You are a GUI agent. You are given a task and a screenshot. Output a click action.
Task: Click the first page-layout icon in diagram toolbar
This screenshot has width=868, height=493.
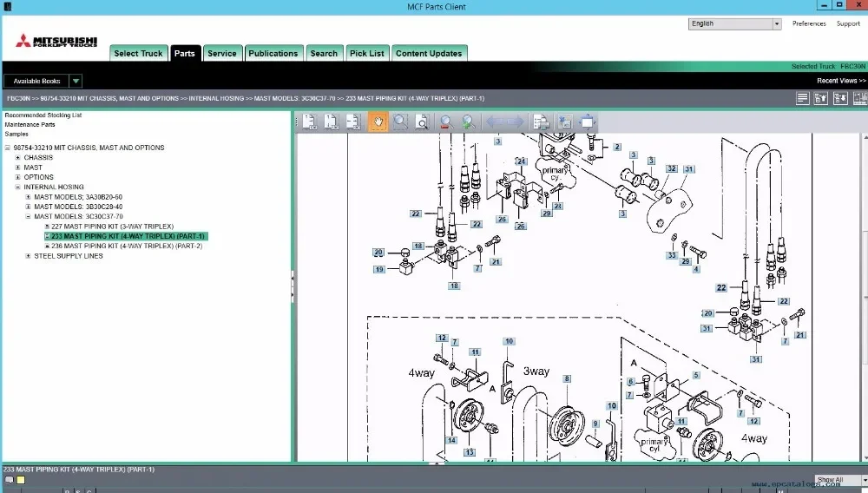point(310,122)
